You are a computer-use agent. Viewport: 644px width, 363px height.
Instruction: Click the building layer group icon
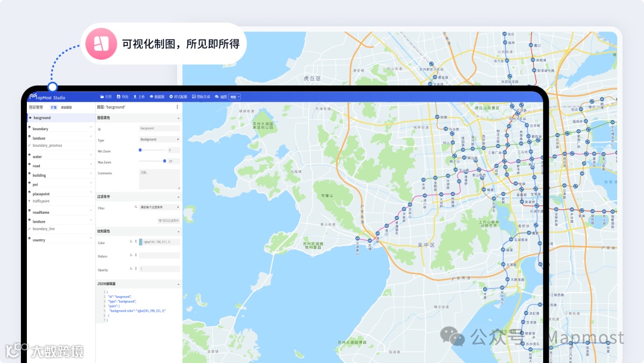pos(30,174)
